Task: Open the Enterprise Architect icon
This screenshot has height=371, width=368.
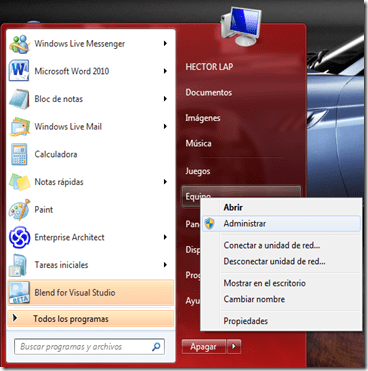Action: coord(20,237)
